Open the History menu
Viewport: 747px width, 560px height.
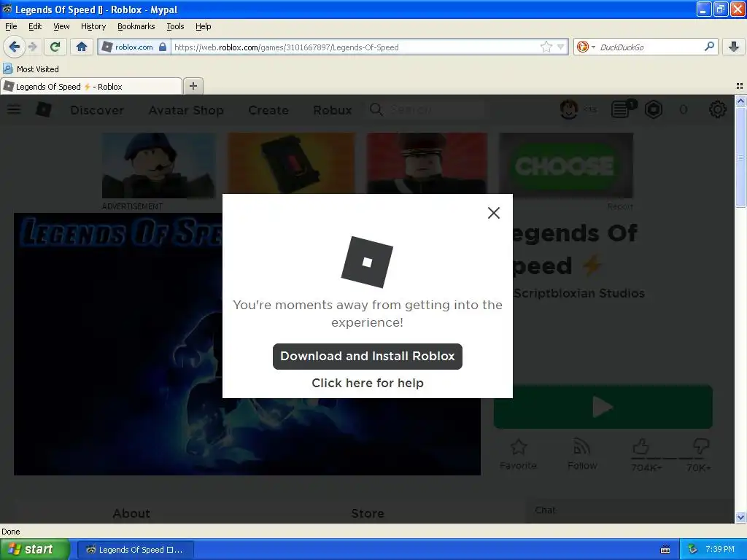[93, 26]
